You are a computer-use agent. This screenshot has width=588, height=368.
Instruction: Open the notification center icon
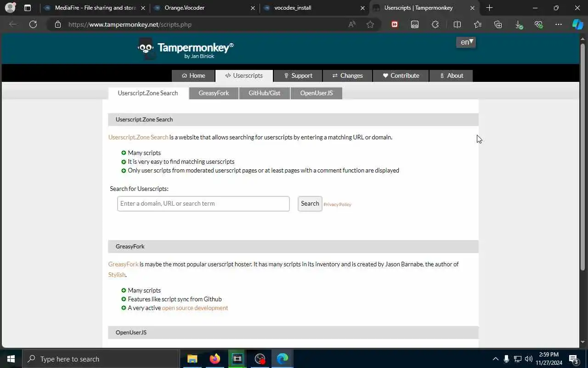pyautogui.click(x=573, y=359)
